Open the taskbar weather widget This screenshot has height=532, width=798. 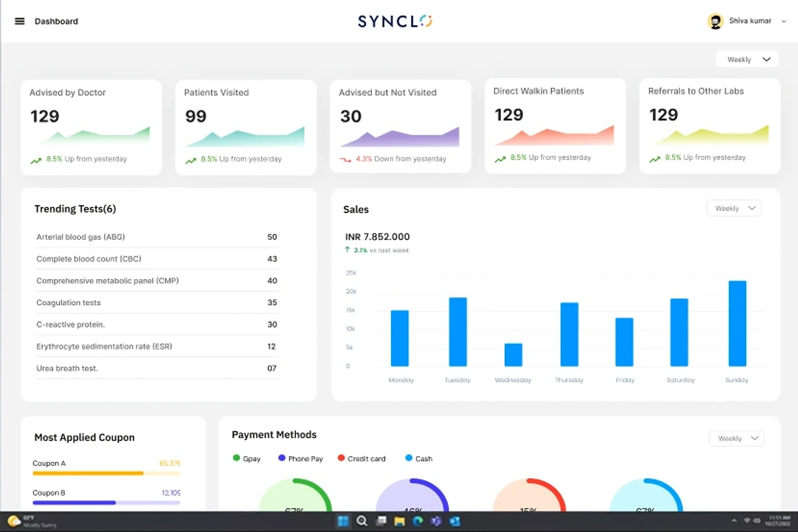(32, 521)
